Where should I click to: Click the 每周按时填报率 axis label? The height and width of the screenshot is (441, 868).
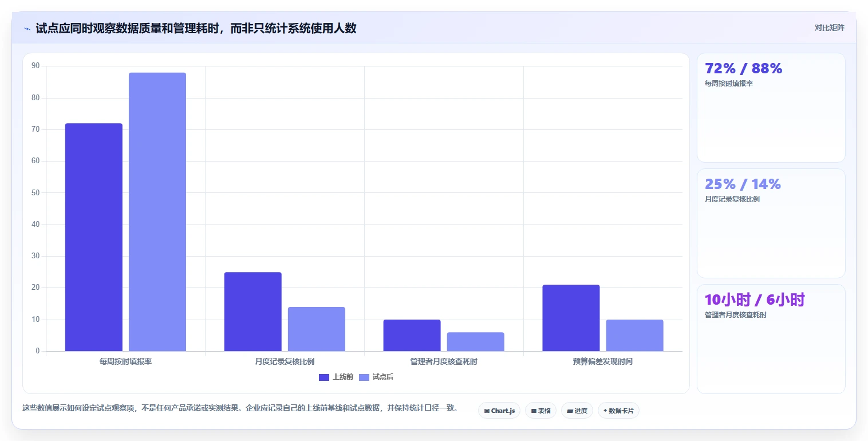(125, 361)
